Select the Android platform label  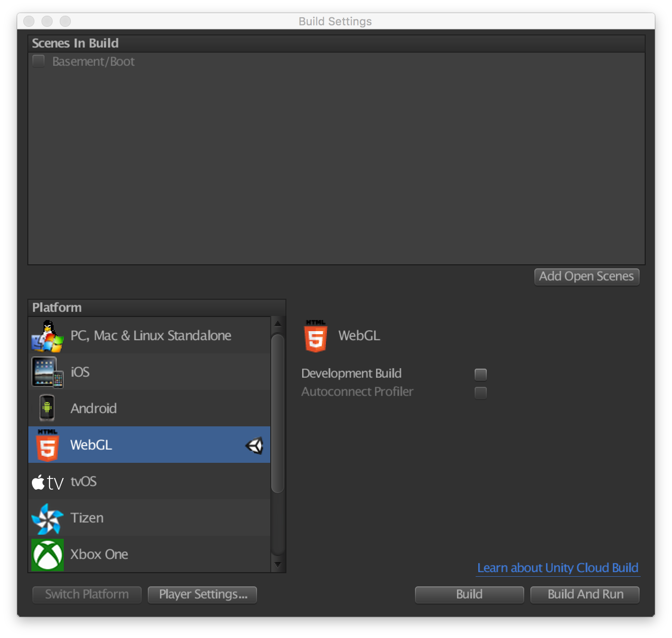[94, 409]
